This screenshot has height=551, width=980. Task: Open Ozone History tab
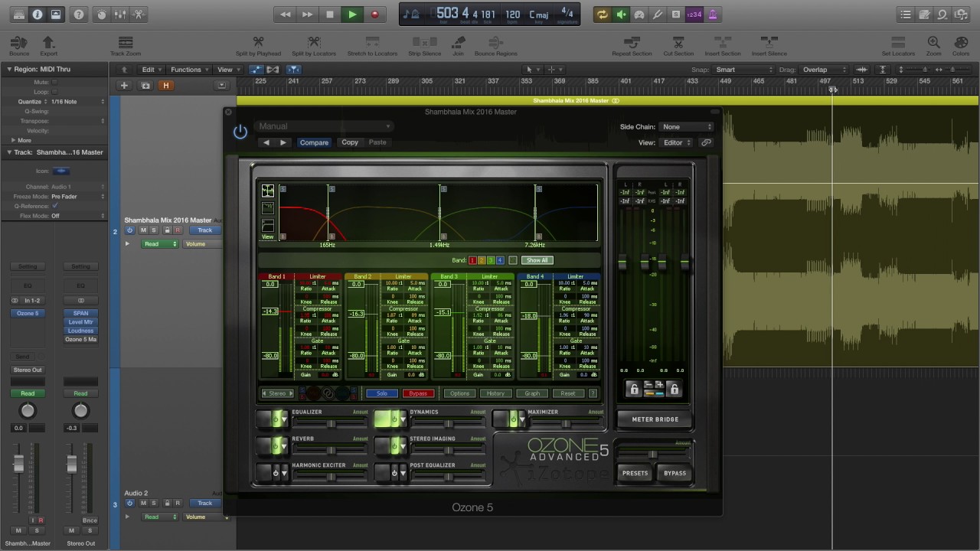pos(495,393)
